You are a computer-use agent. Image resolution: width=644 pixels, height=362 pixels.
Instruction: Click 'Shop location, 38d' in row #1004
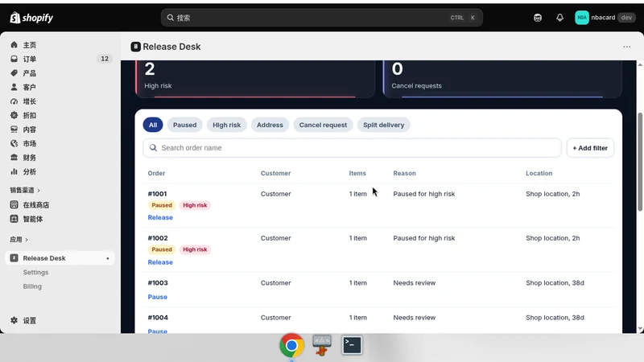(x=555, y=317)
